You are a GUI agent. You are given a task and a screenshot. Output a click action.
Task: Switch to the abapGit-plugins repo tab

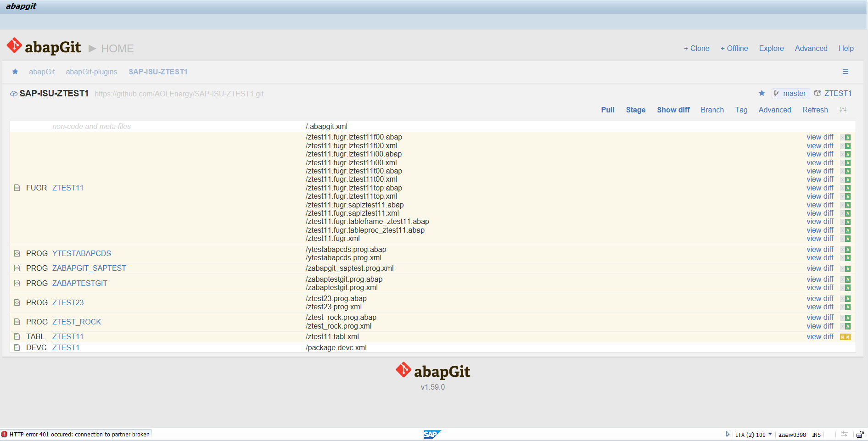[x=91, y=72]
